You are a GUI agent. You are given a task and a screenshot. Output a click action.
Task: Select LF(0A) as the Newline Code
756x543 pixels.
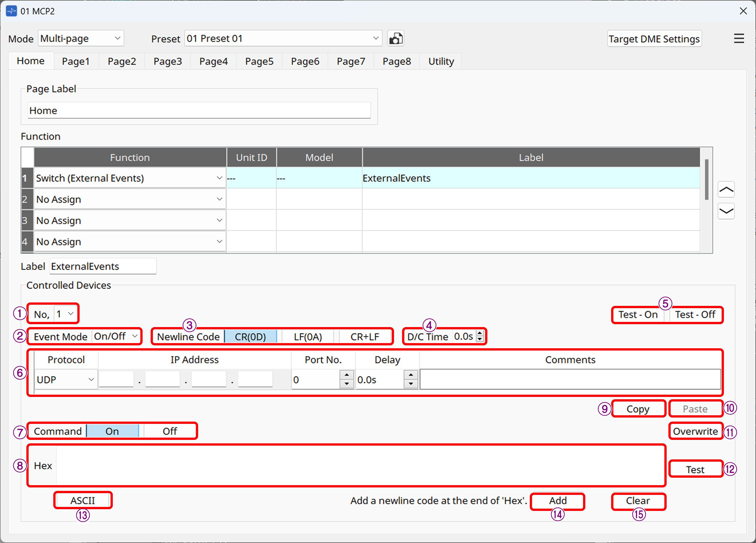(x=307, y=336)
